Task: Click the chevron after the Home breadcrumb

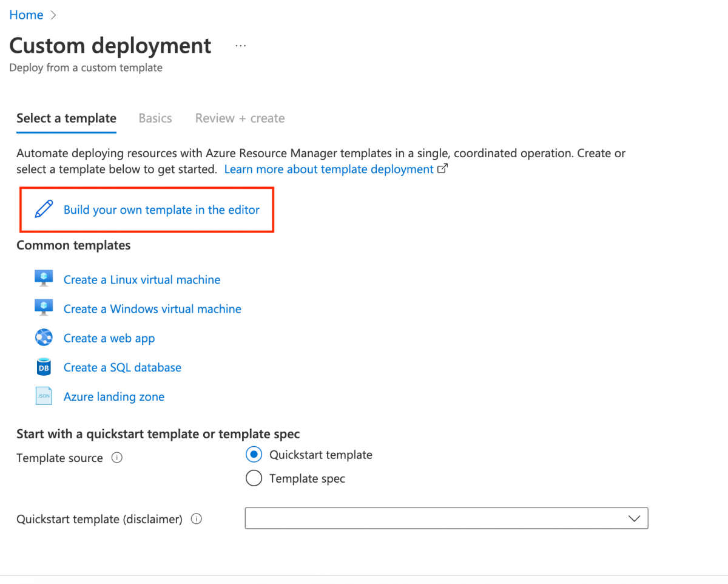Action: tap(53, 15)
